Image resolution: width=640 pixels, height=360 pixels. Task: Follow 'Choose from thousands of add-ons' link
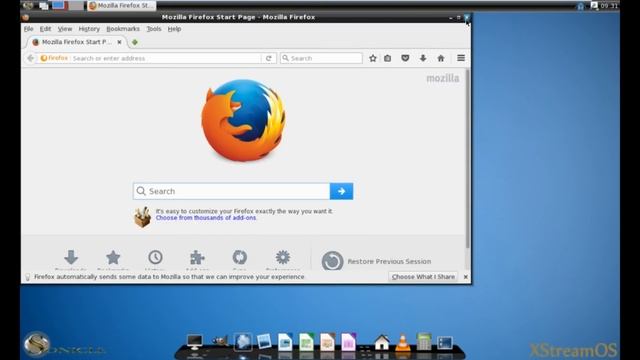pos(206,218)
